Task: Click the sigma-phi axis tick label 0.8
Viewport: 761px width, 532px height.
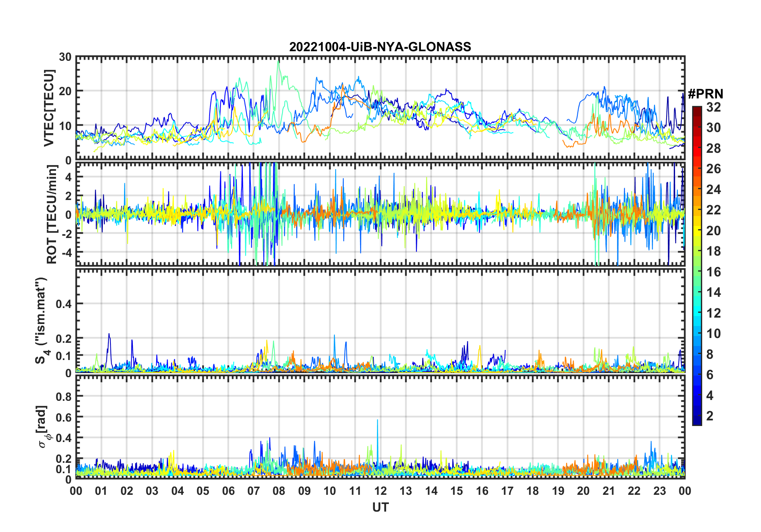Action: [64, 396]
